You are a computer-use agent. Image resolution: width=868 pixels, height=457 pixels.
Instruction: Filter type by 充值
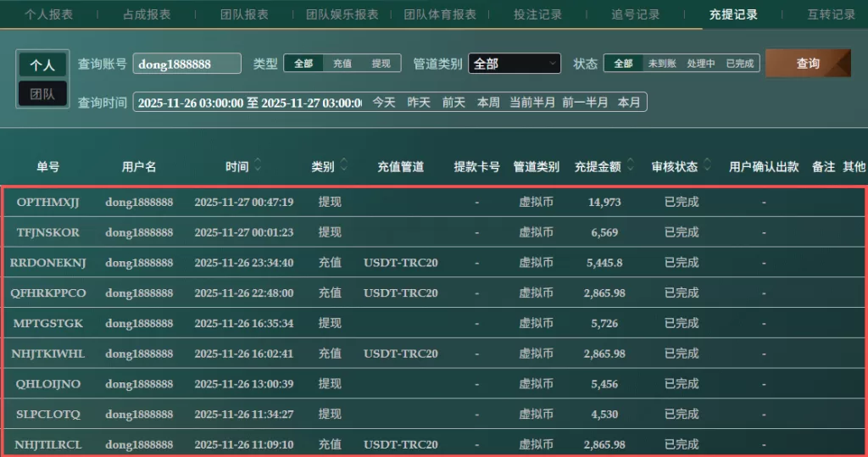[x=342, y=64]
